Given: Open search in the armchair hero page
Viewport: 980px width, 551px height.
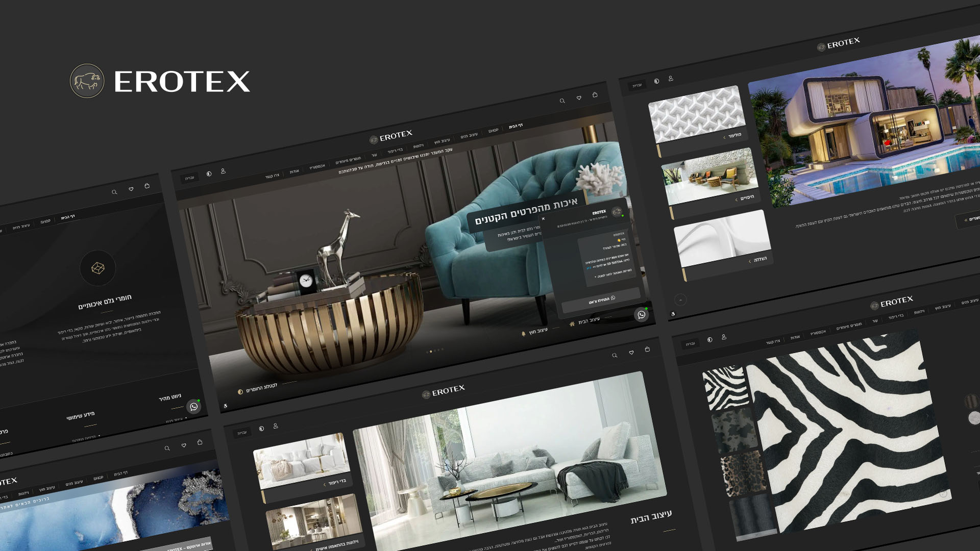Looking at the screenshot, I should click(x=562, y=101).
